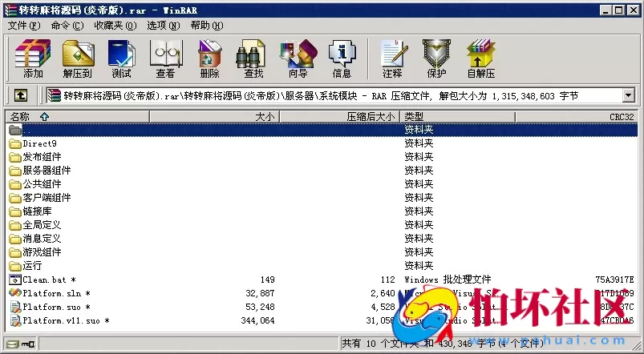Click the 查看 (View) toolbar icon
Viewport: 644px width, 354px height.
click(166, 58)
